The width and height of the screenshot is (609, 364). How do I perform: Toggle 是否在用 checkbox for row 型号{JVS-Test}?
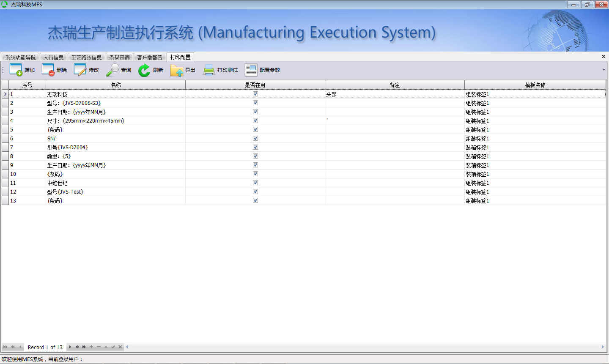[255, 192]
